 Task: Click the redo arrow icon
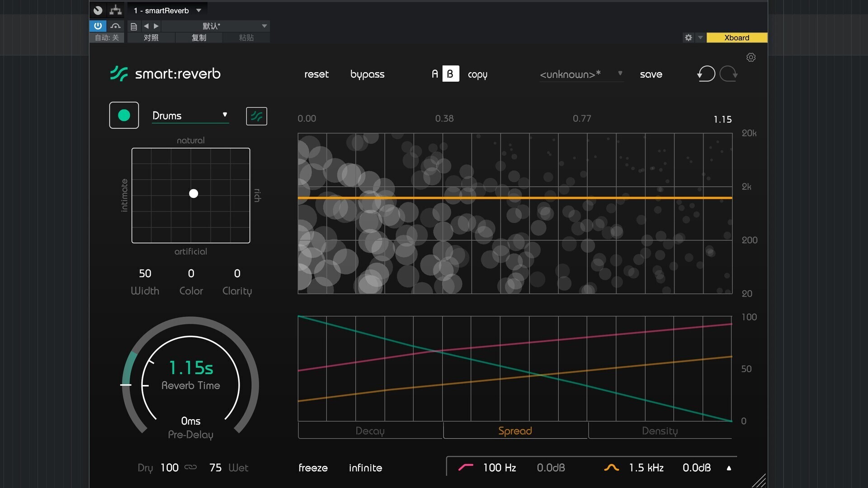[x=729, y=74]
